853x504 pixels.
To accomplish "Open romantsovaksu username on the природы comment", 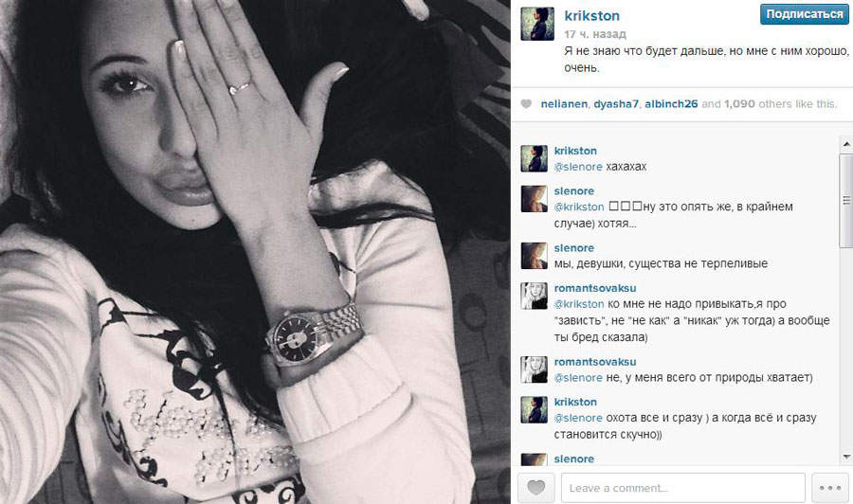I will point(594,362).
